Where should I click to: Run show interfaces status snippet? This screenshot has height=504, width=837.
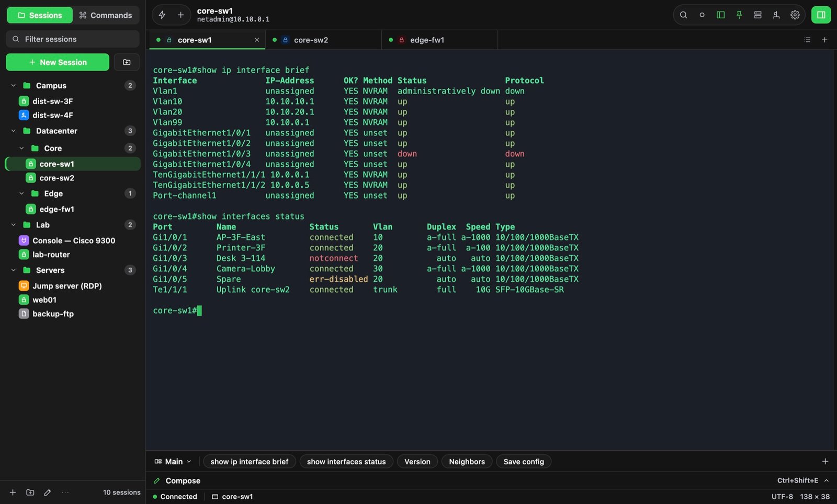(346, 462)
